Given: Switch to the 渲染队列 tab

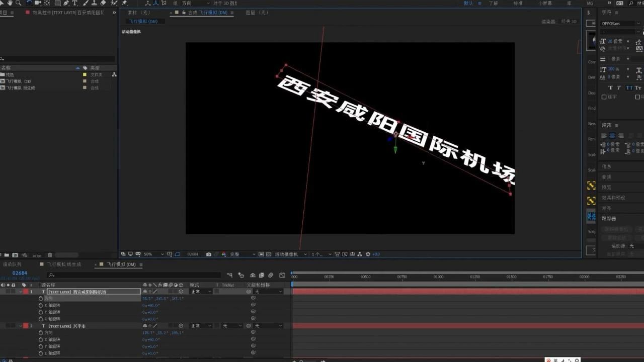Looking at the screenshot, I should pos(12,264).
